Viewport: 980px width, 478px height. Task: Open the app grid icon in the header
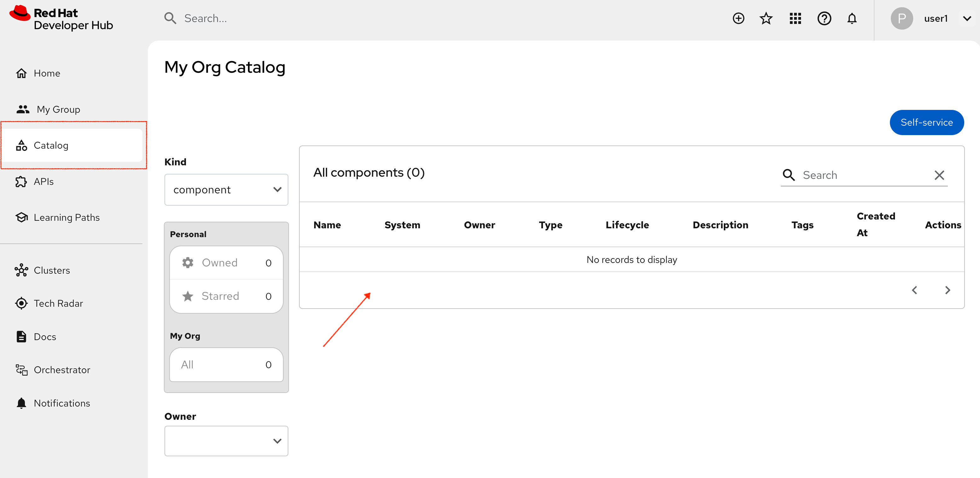coord(795,18)
